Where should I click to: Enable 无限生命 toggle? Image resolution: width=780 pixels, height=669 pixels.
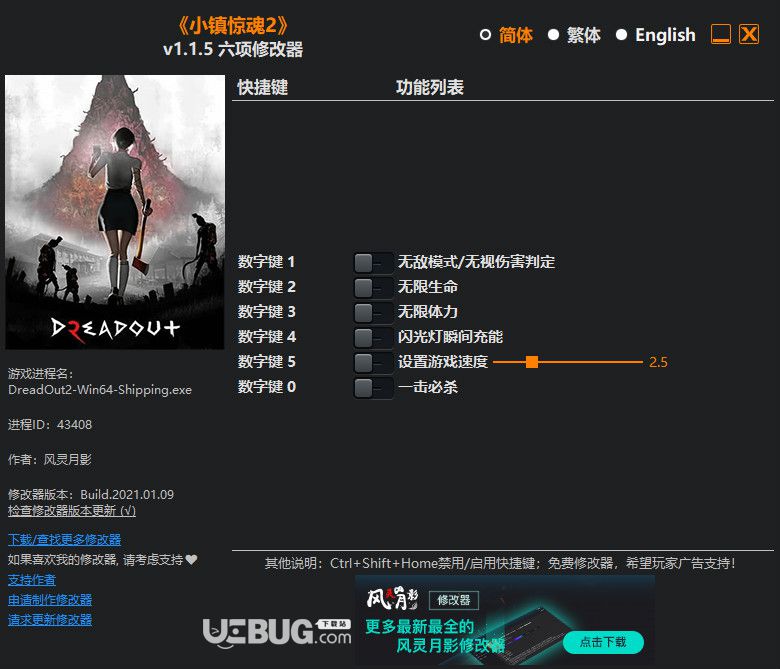pos(373,287)
